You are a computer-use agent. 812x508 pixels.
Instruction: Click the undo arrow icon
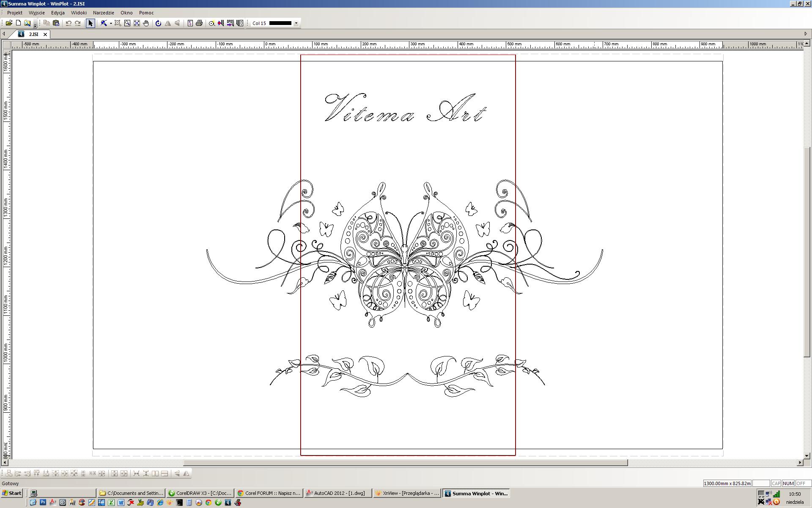[69, 23]
